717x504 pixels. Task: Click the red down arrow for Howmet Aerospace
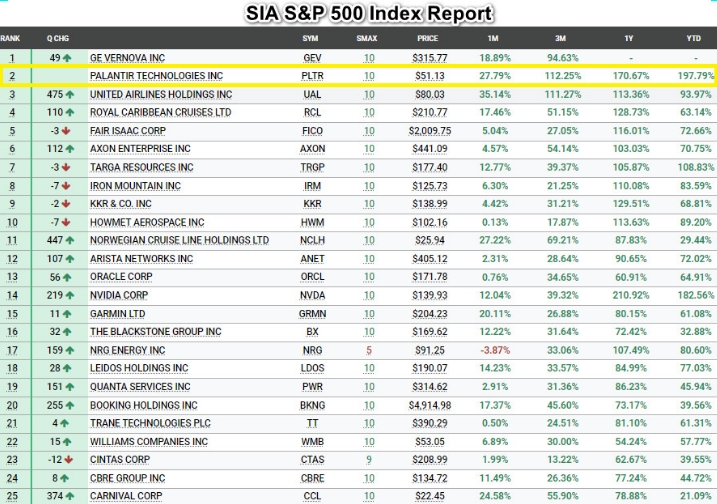click(x=66, y=222)
